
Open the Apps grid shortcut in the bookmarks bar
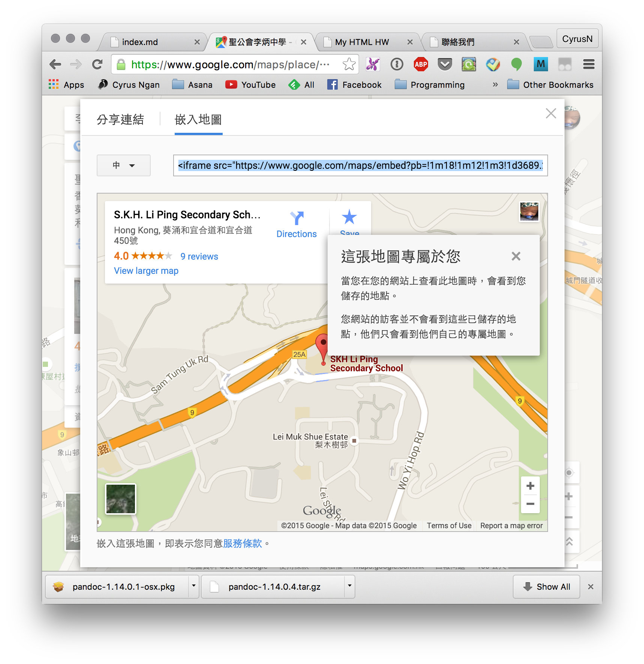pyautogui.click(x=66, y=85)
